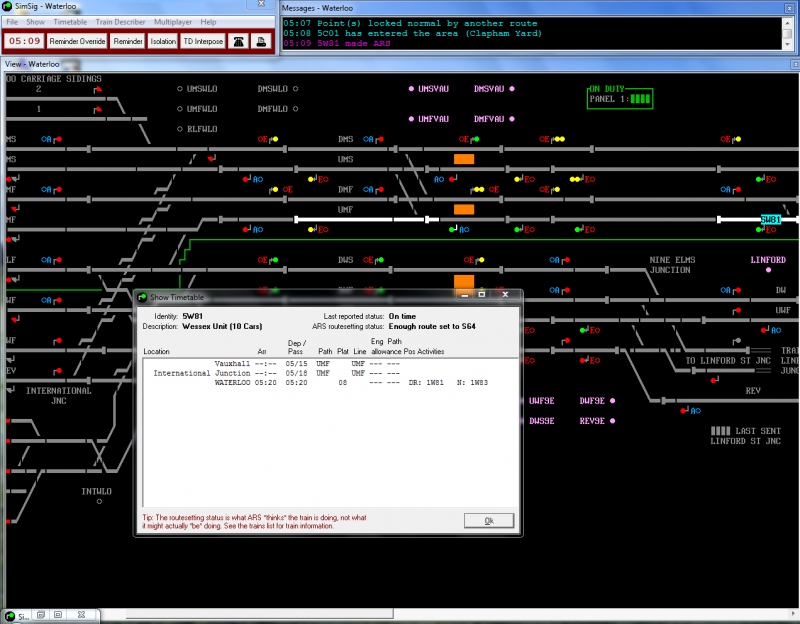Click the pink dot under LINFORD

768,270
